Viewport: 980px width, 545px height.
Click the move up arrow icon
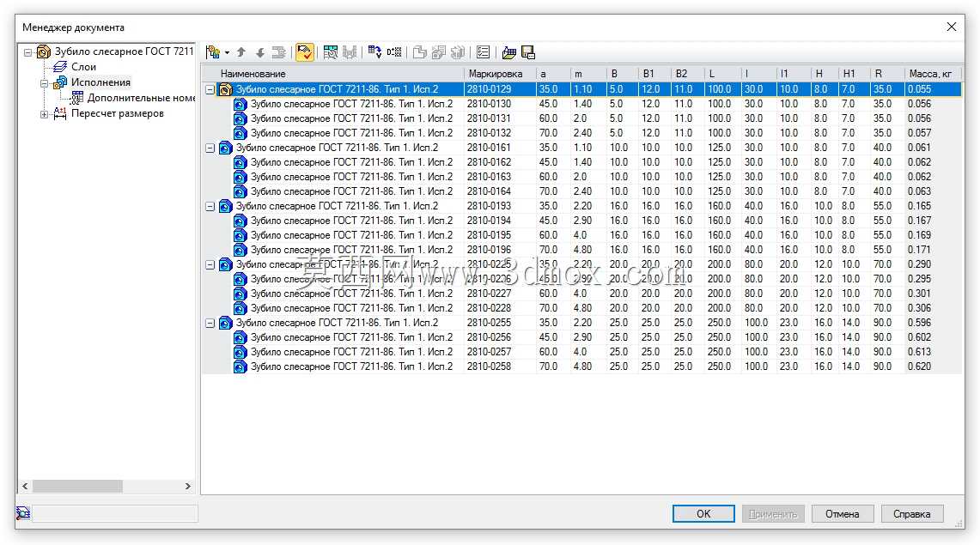[x=241, y=52]
